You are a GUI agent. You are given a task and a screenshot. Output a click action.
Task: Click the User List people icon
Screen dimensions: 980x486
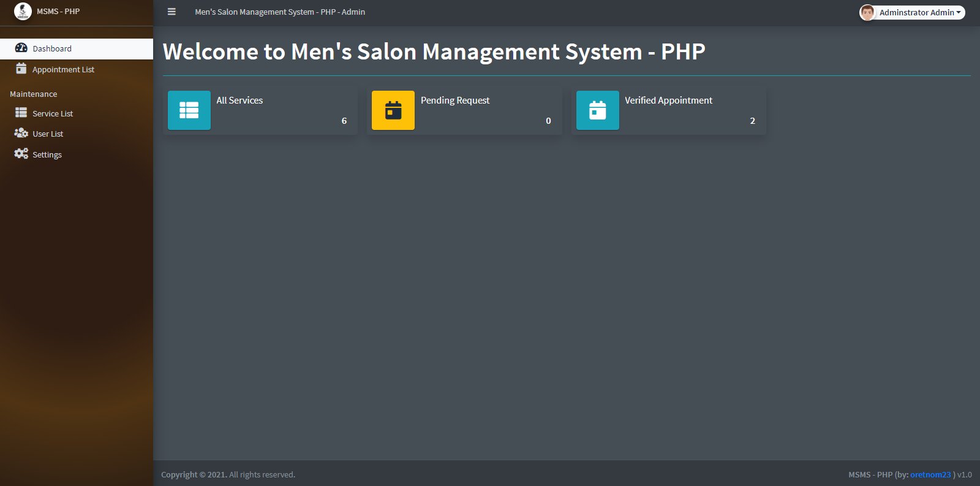(x=21, y=133)
